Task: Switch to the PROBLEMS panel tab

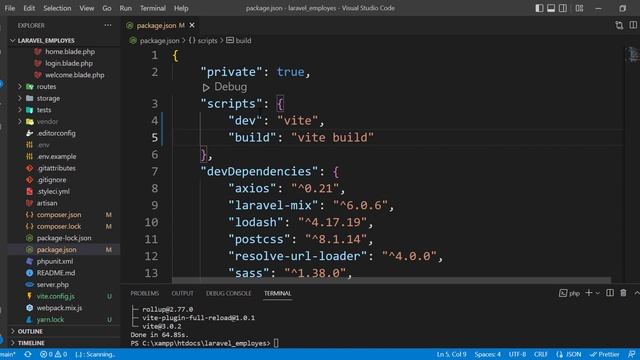Action: click(144, 293)
